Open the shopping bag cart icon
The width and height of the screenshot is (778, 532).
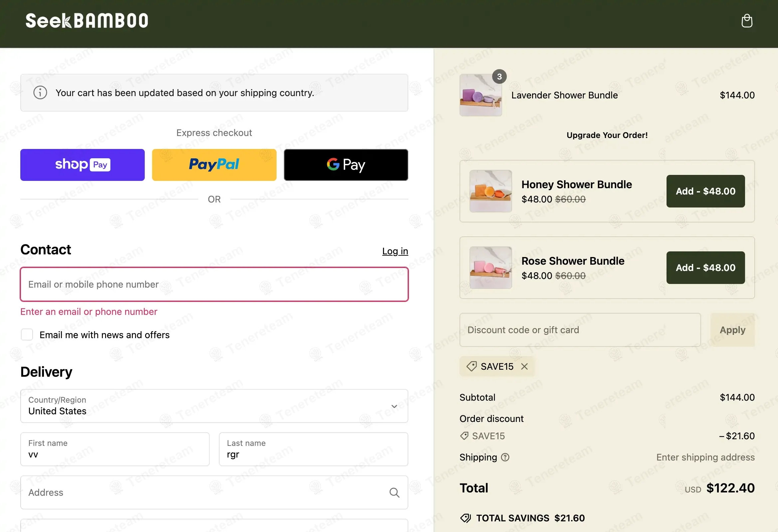point(746,21)
